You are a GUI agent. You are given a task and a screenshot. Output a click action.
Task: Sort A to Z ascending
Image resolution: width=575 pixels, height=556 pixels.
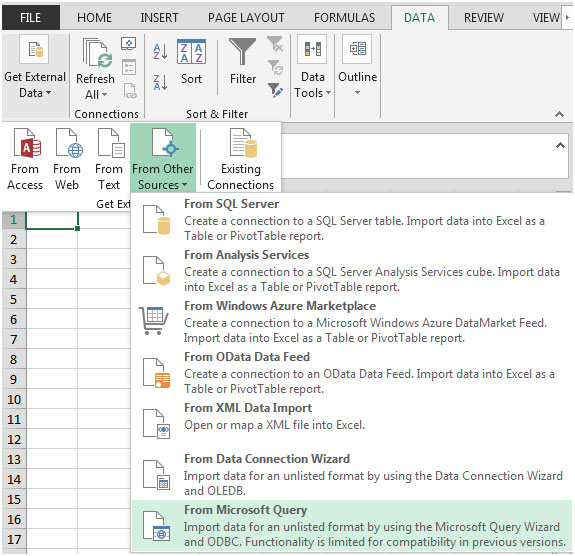click(160, 52)
